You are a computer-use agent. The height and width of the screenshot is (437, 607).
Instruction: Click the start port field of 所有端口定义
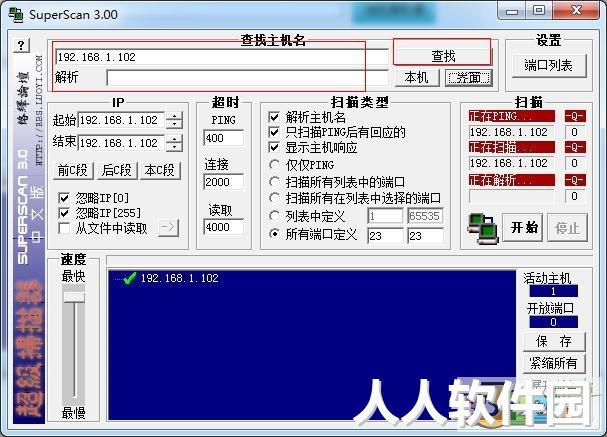click(385, 235)
